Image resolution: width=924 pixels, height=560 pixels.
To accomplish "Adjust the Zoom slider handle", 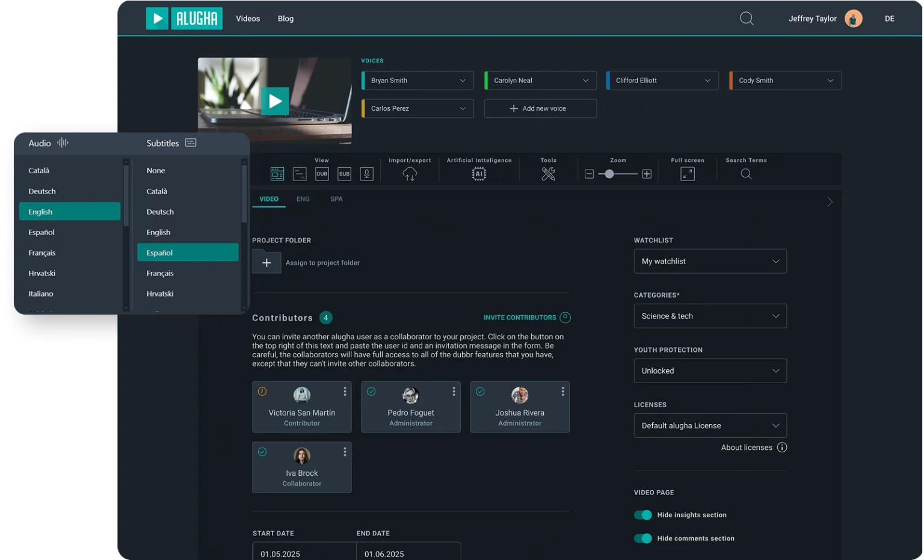I will tap(609, 174).
